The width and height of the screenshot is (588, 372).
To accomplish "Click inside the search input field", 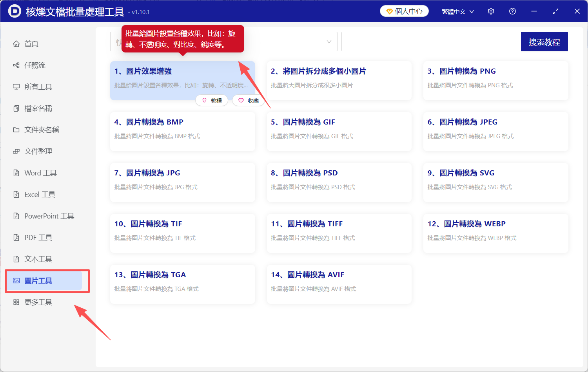I will click(x=431, y=41).
